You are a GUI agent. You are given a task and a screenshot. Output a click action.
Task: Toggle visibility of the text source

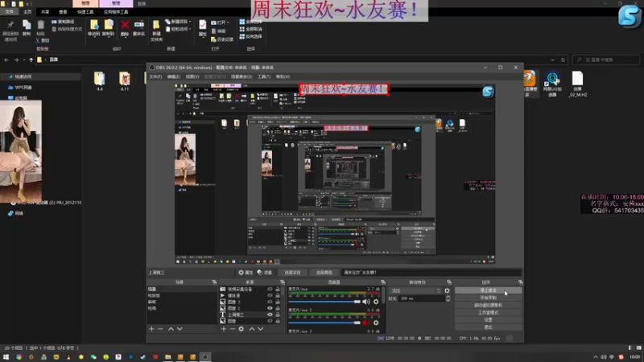pos(270,315)
